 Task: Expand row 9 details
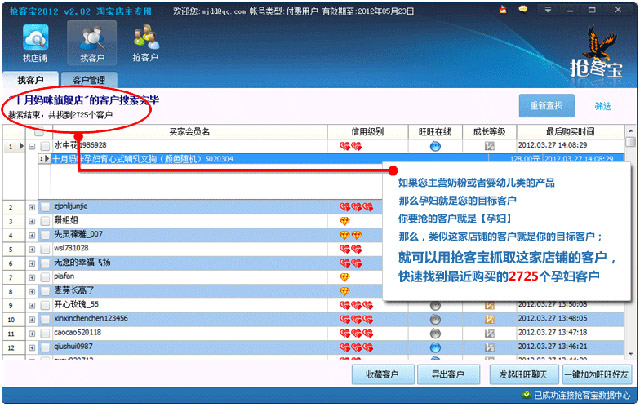[x=32, y=305]
